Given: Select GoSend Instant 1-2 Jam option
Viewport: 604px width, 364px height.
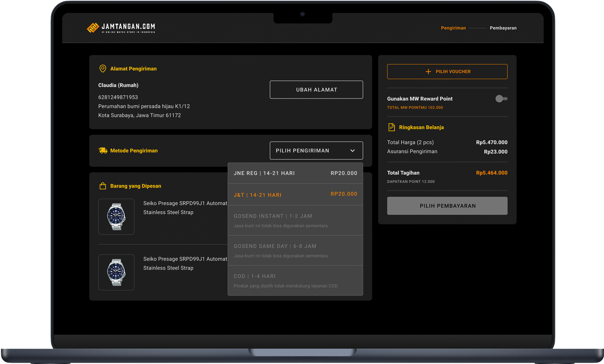Looking at the screenshot, I should [295, 220].
